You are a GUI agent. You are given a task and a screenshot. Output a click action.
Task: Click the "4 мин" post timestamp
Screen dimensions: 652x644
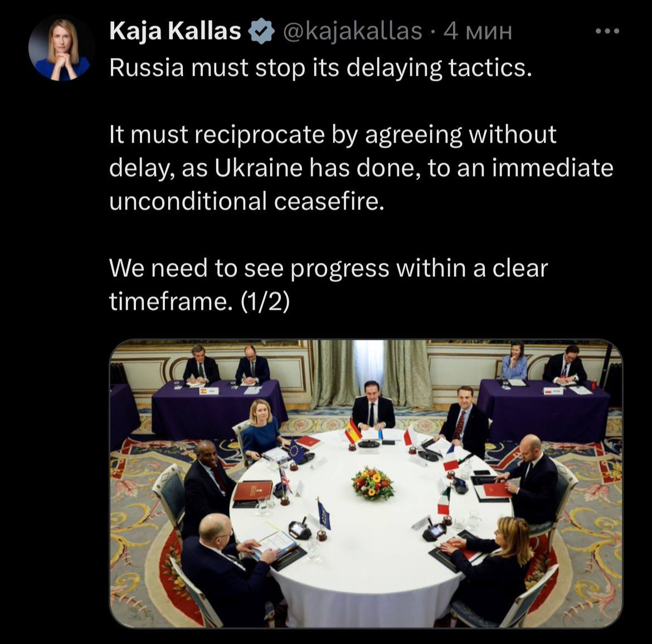[478, 31]
